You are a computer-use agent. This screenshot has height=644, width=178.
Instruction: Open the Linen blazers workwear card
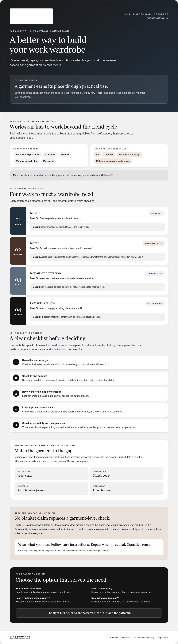[x=127, y=488]
